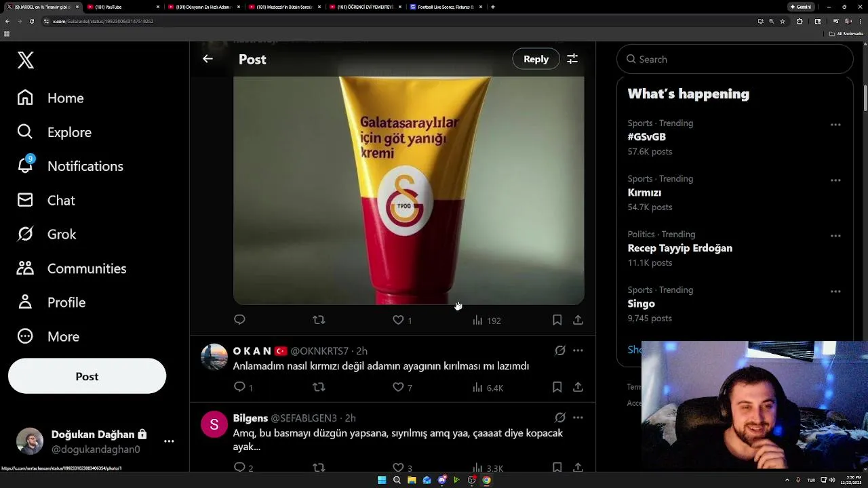
Task: Share OKAN's comment
Action: 578,387
